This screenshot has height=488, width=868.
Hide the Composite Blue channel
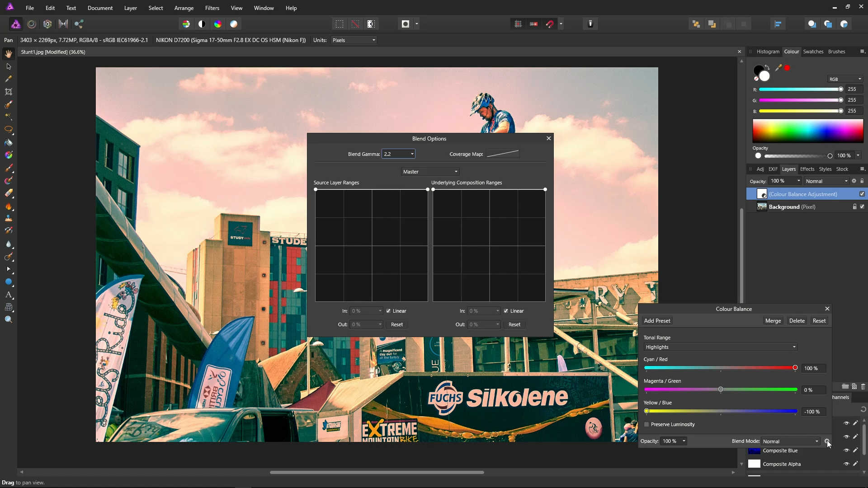coord(847,450)
